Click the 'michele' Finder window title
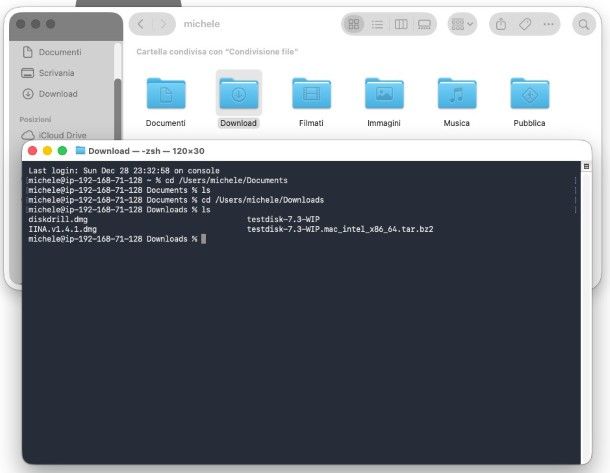Screen dimensions: 610x473 202,24
